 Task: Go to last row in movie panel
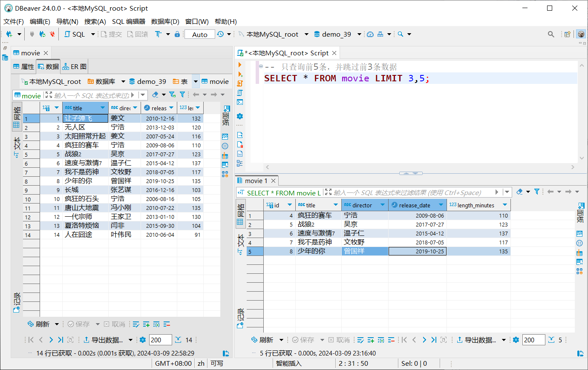(x=61, y=340)
